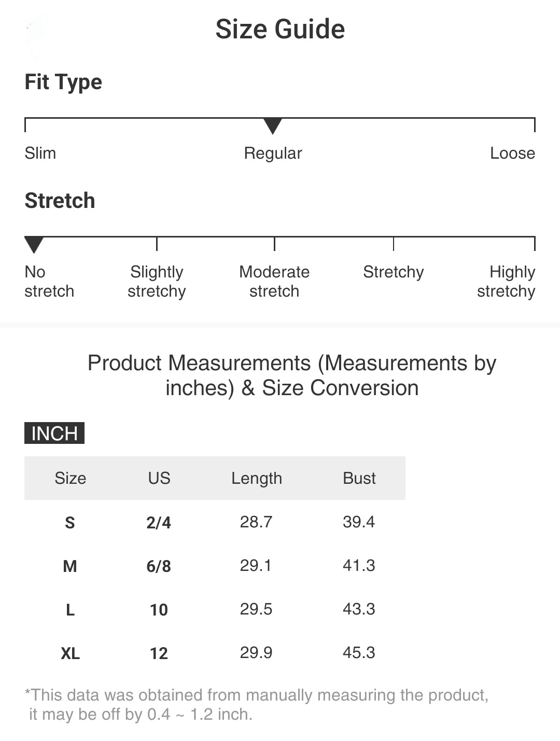Click the Slim fit label

[x=40, y=153]
